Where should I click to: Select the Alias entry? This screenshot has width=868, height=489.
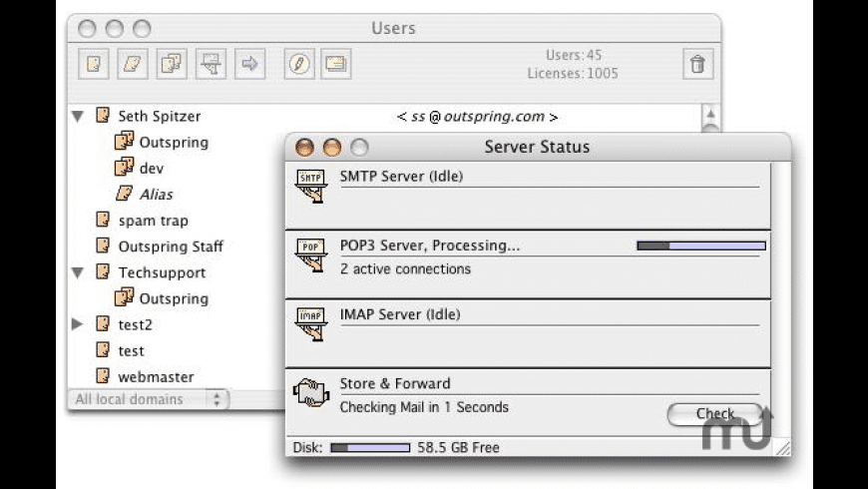[x=156, y=195]
